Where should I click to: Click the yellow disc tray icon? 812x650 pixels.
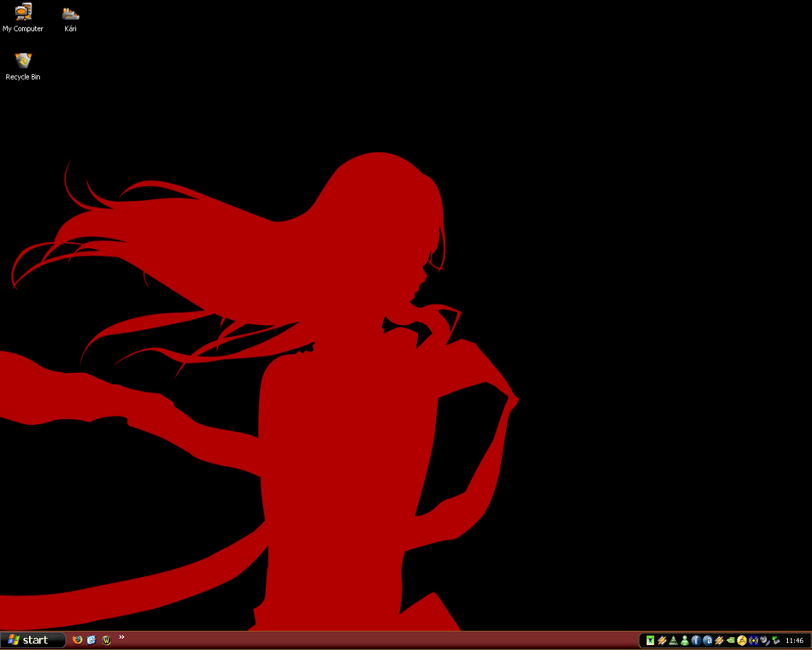[742, 641]
